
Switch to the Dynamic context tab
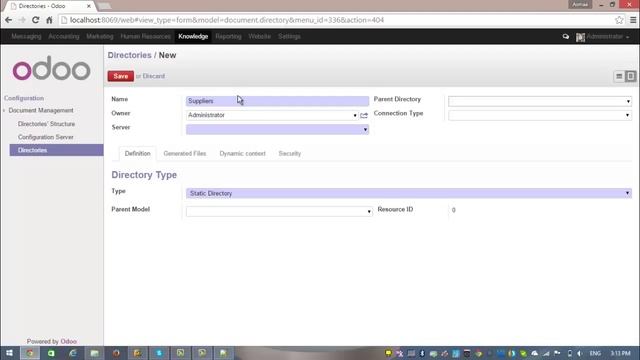(x=242, y=153)
